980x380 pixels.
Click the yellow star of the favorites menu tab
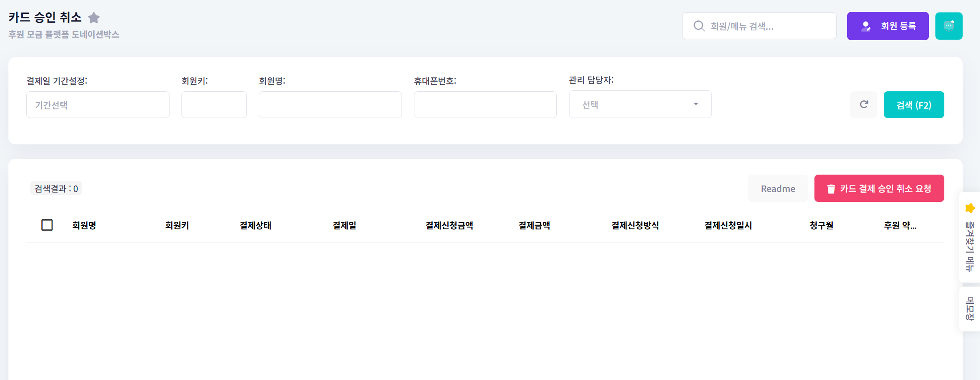click(x=970, y=208)
